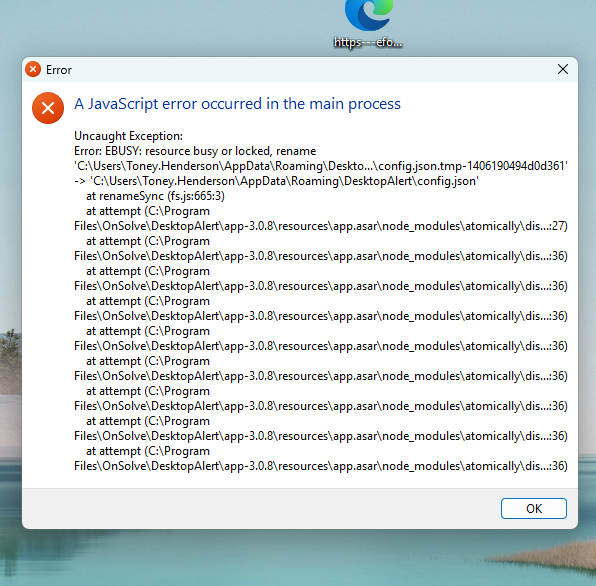Click the 'https---efo...' desktop shortcut label
596x586 pixels.
(368, 42)
